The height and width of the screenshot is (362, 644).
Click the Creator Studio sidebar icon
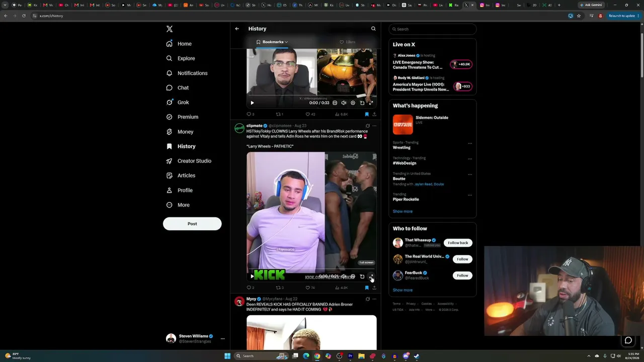pos(170,161)
